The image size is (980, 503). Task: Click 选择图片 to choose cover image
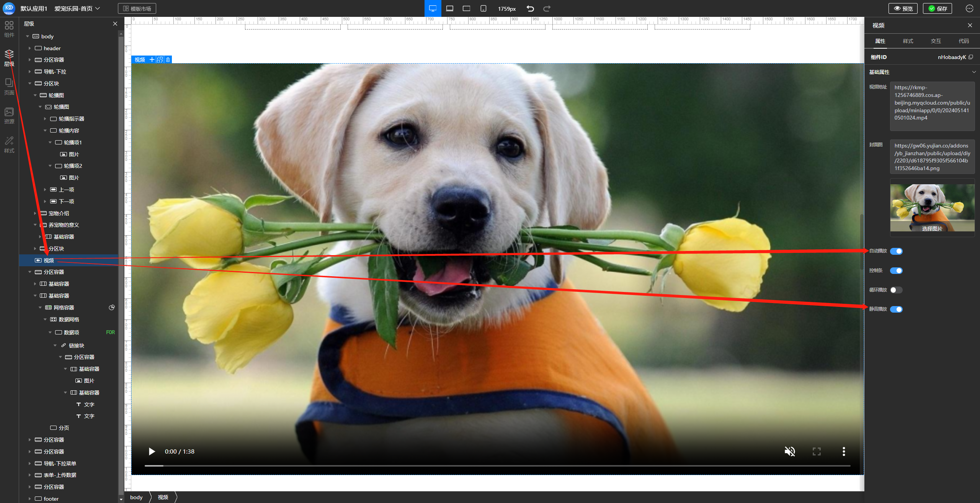(932, 228)
